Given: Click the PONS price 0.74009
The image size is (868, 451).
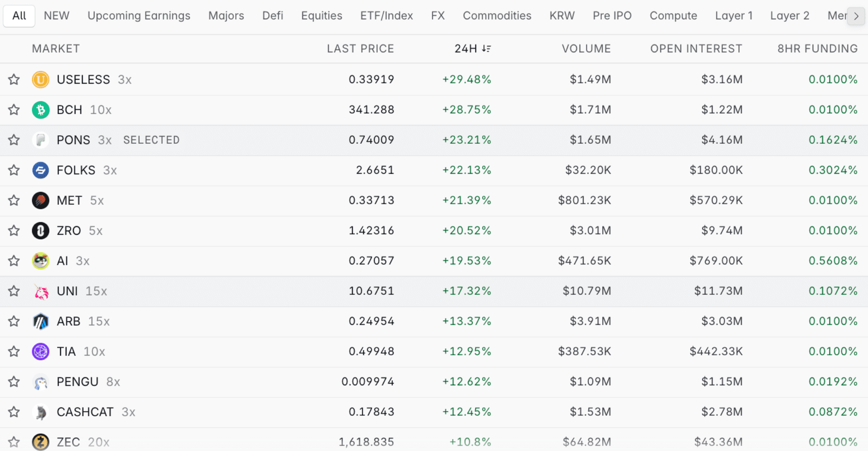Looking at the screenshot, I should [x=371, y=140].
